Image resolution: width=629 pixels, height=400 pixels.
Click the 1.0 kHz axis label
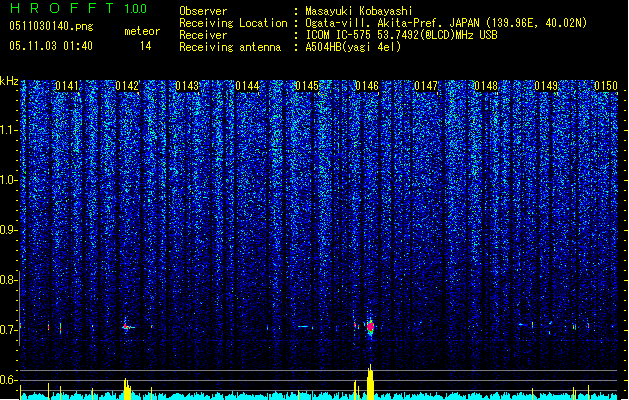click(x=8, y=180)
